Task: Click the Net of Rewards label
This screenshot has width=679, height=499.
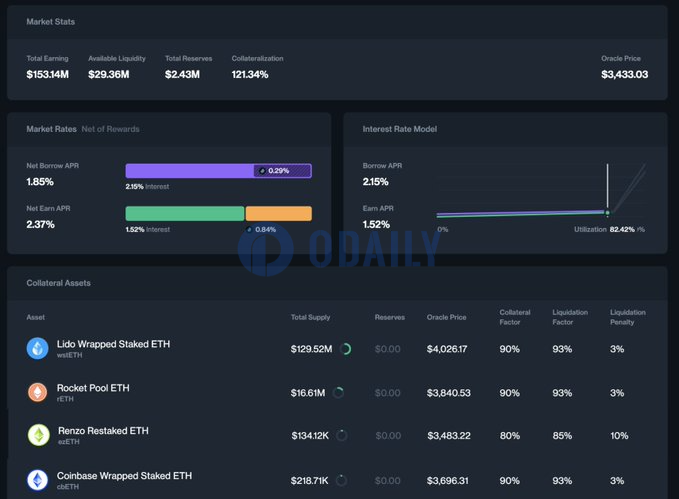Action: coord(110,129)
